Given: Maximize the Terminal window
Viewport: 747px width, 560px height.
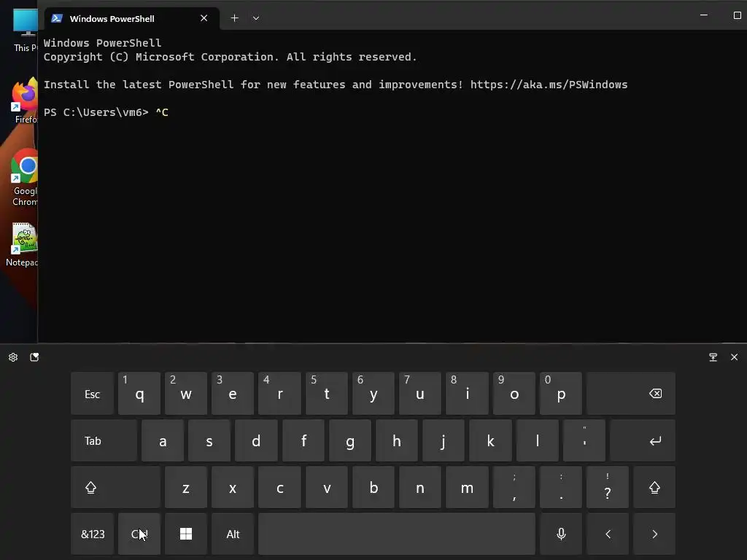Looking at the screenshot, I should pos(737,15).
